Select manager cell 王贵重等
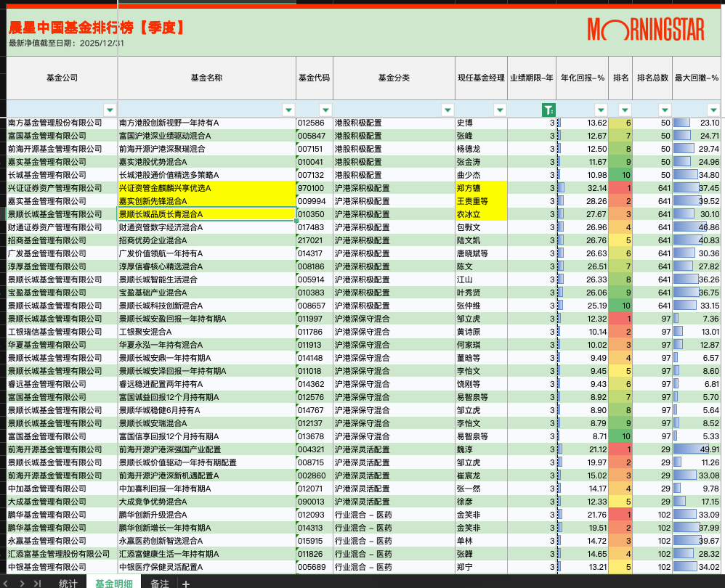 [x=482, y=201]
